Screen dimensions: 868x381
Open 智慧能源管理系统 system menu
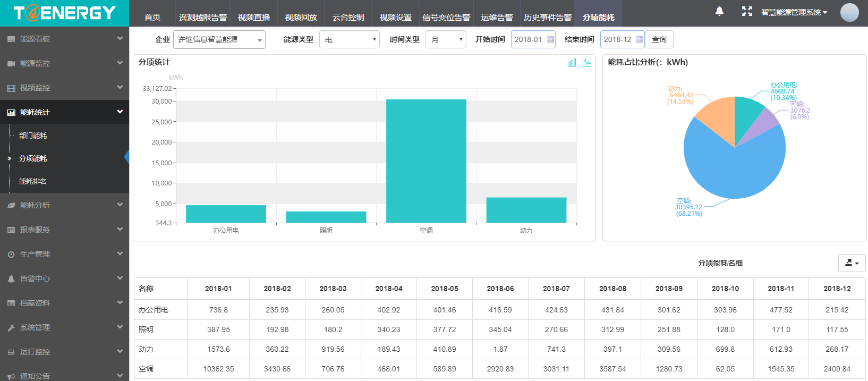(x=794, y=12)
